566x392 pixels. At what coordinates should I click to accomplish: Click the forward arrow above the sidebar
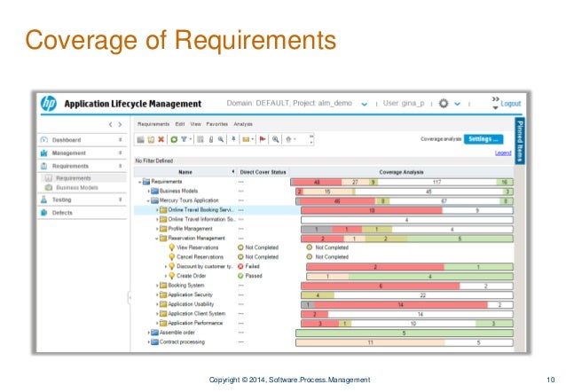click(x=120, y=124)
